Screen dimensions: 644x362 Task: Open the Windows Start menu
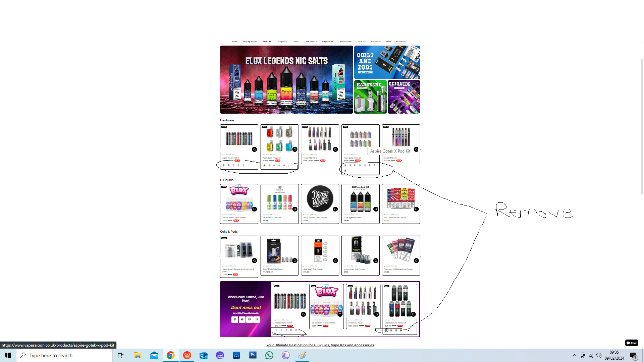pos(8,355)
